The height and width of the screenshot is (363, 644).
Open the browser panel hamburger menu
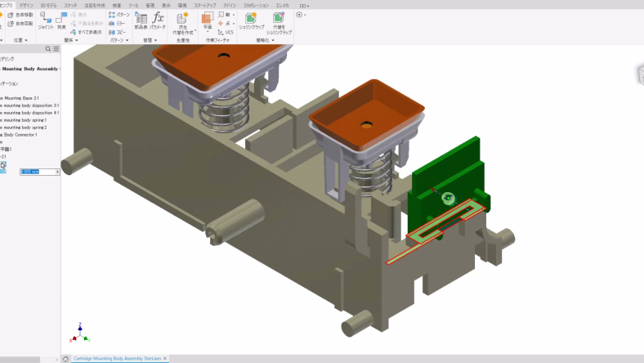[56, 49]
